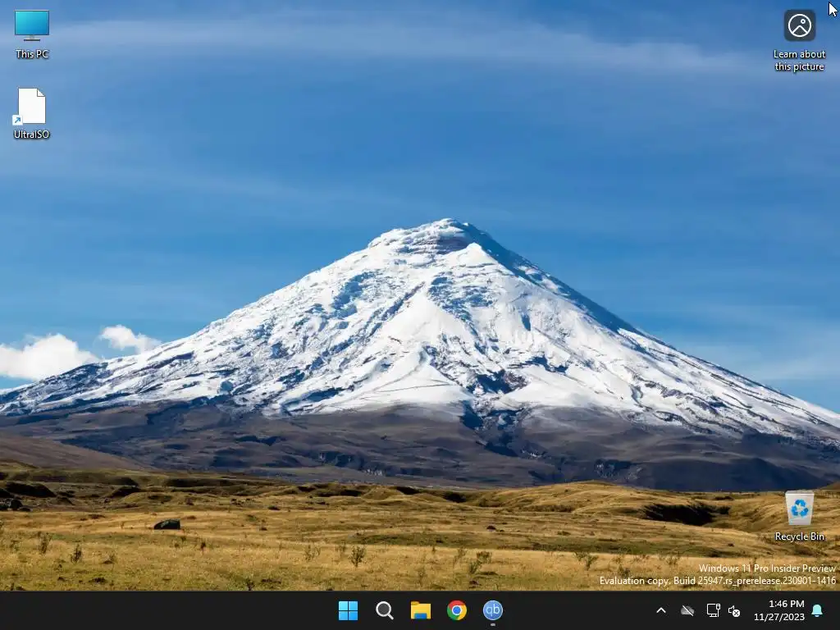Expand the hidden tray icons chevron
840x630 pixels.
(661, 610)
